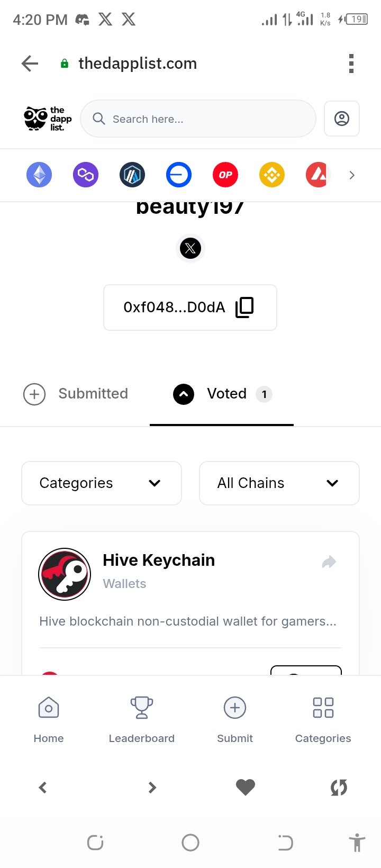
Task: Choose the Arbitrum chain icon
Action: point(132,175)
